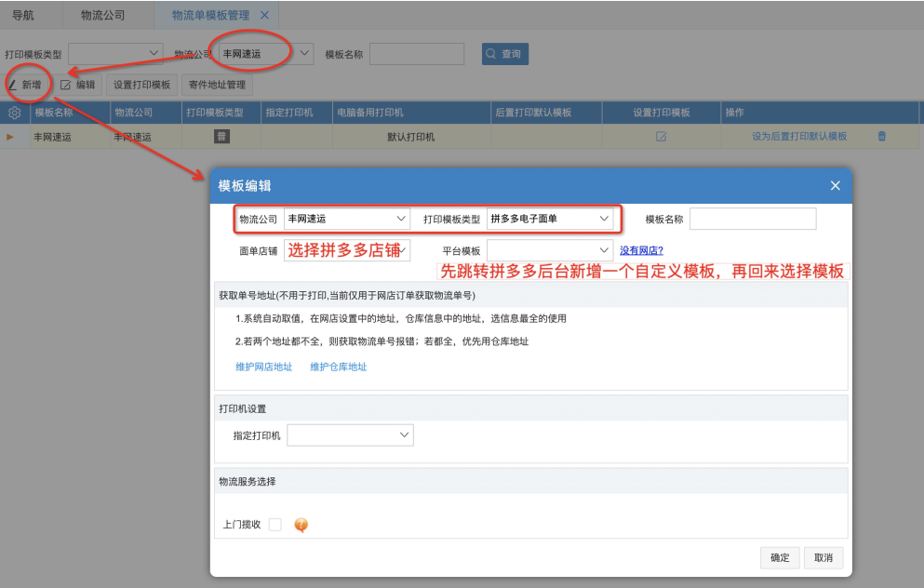924x588 pixels.
Task: Open the gear settings icon in table header
Action: coord(15,113)
